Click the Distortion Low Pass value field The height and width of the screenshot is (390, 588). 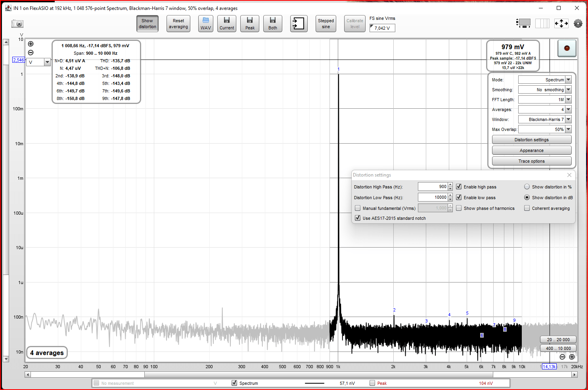point(433,197)
